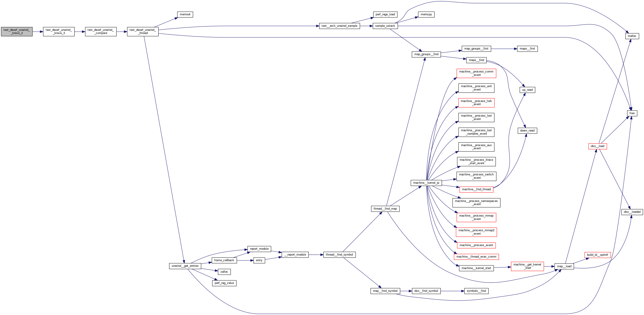Click the test_dwarf_unwind_thread node
644x315 pixels.
pyautogui.click(x=142, y=32)
